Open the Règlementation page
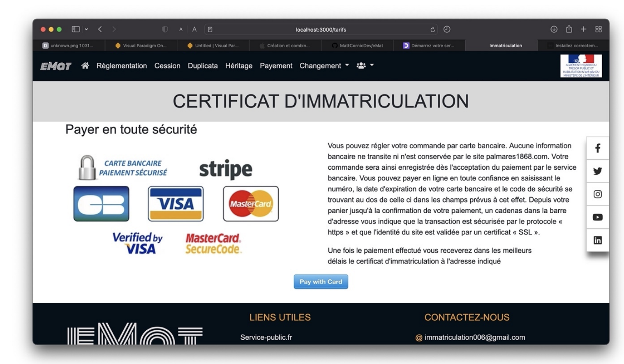Screen dimensions: 624x364 (122, 66)
